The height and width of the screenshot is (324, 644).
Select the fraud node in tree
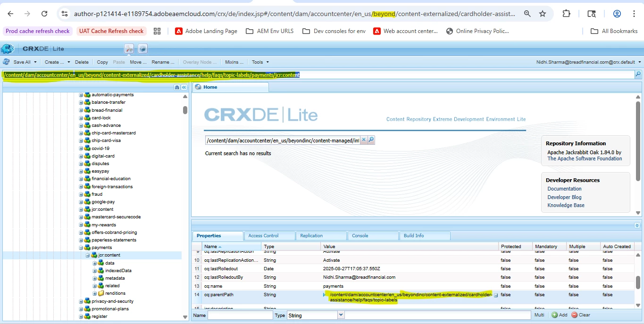pos(97,194)
